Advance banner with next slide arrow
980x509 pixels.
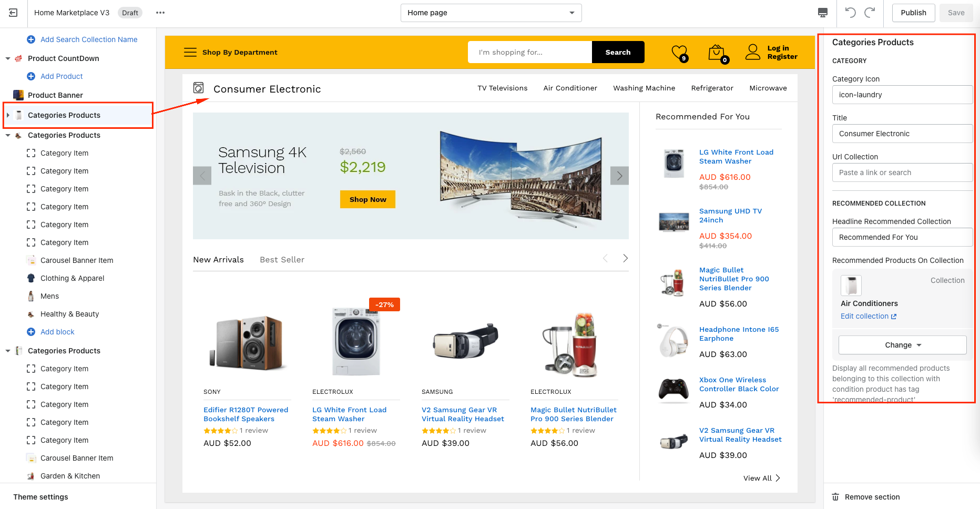click(x=619, y=176)
